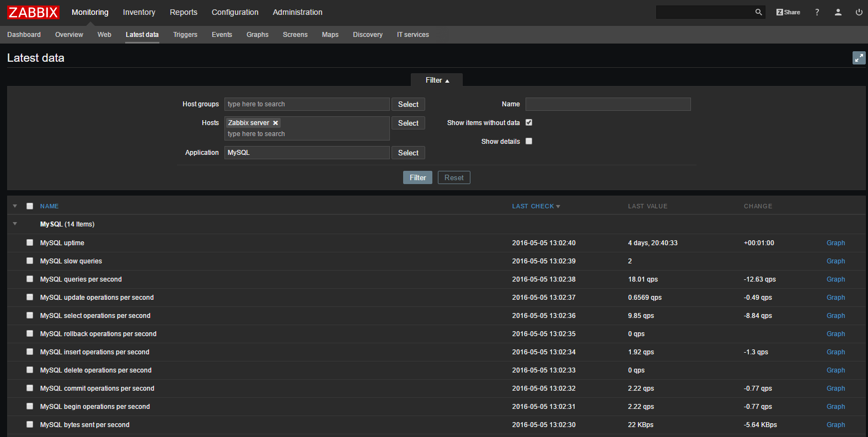Image resolution: width=868 pixels, height=437 pixels.
Task: Switch to the Overview tab
Action: [x=69, y=35]
